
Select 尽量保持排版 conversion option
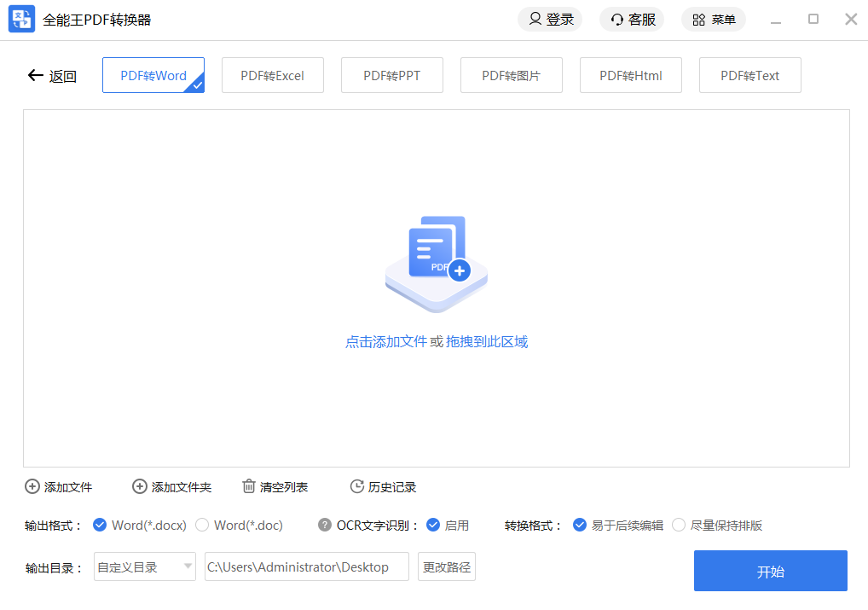(679, 525)
